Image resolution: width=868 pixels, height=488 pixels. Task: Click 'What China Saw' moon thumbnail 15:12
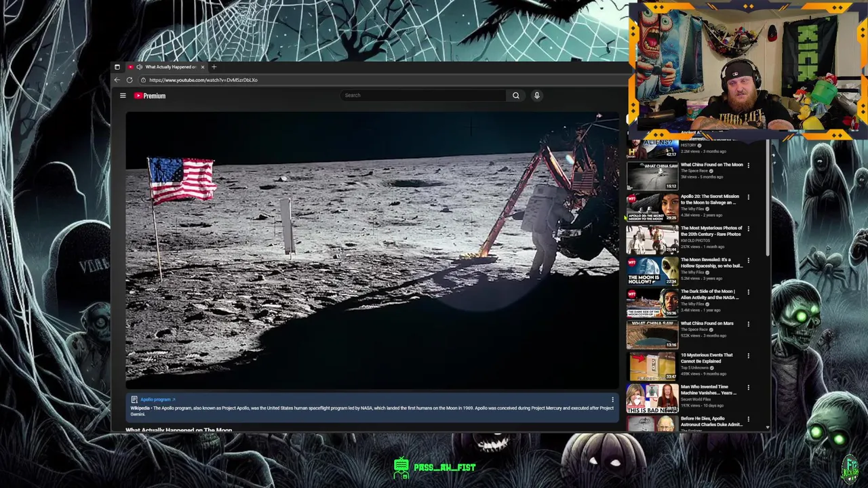click(652, 176)
